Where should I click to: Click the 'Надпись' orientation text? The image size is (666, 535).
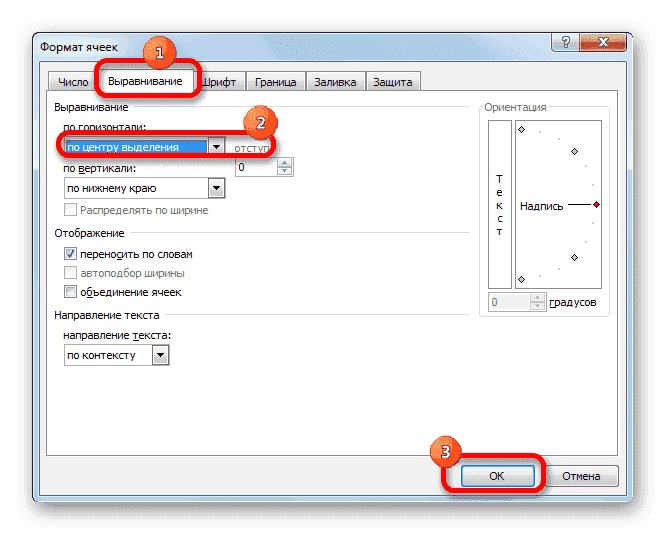click(542, 206)
